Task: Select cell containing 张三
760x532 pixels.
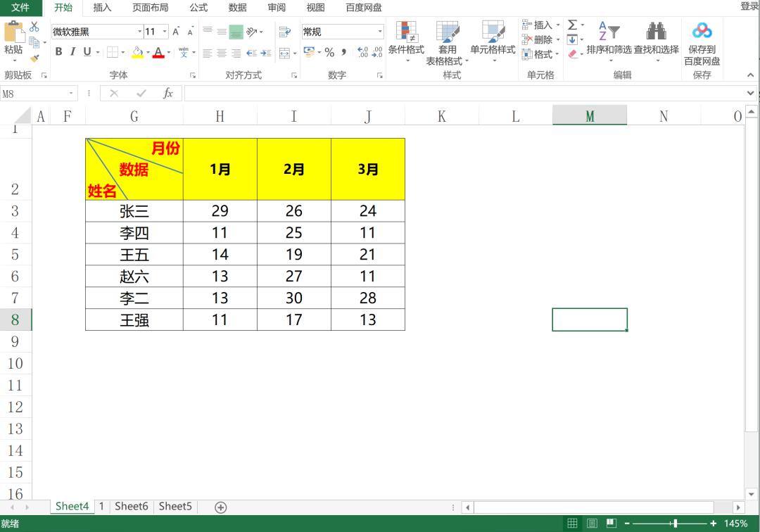Action: 134,211
